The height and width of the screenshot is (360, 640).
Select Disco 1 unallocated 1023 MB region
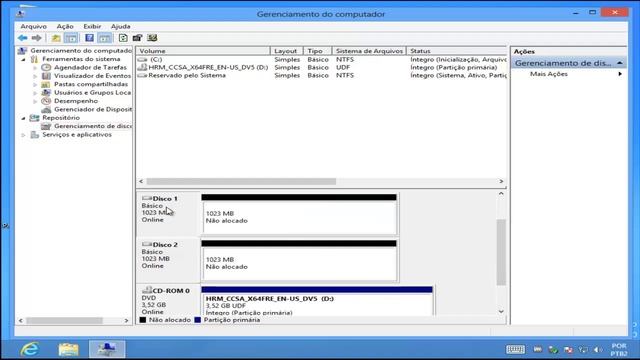pos(299,214)
